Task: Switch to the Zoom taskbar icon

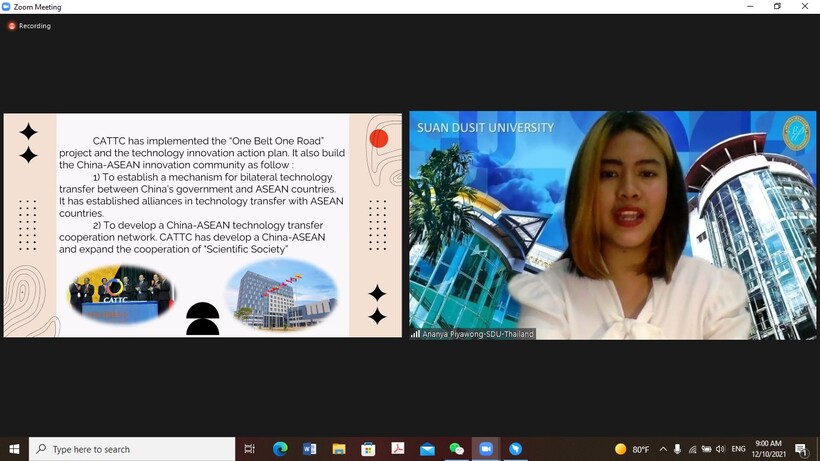Action: point(486,449)
